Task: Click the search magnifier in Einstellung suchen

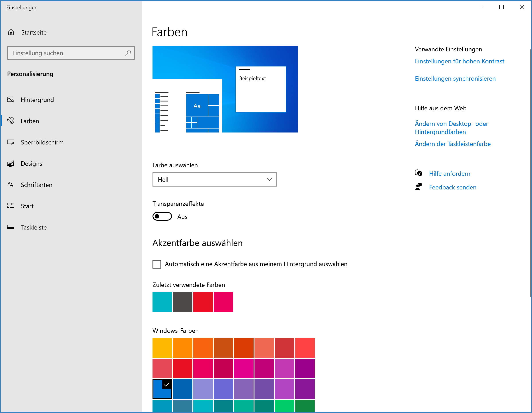Action: [x=128, y=53]
